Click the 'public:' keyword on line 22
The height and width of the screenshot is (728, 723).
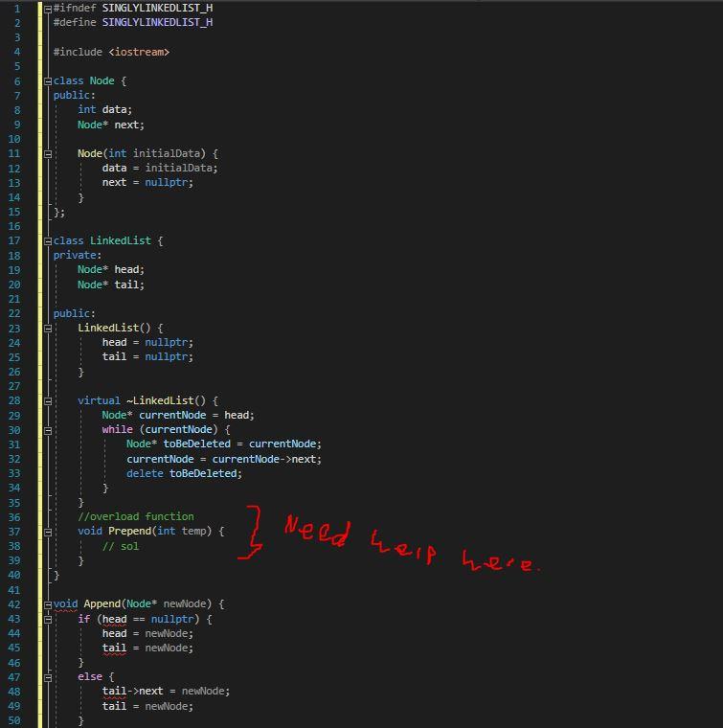(75, 313)
